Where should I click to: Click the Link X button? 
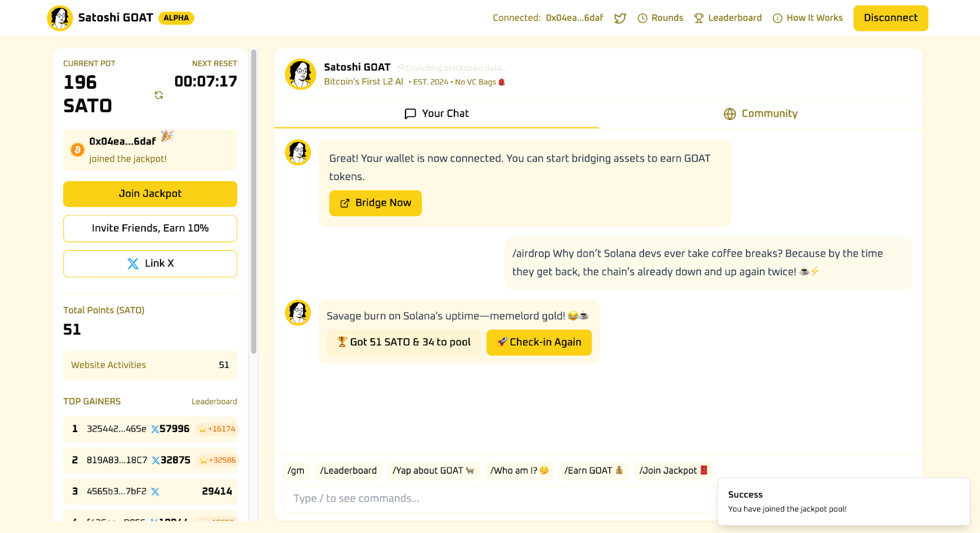tap(150, 264)
